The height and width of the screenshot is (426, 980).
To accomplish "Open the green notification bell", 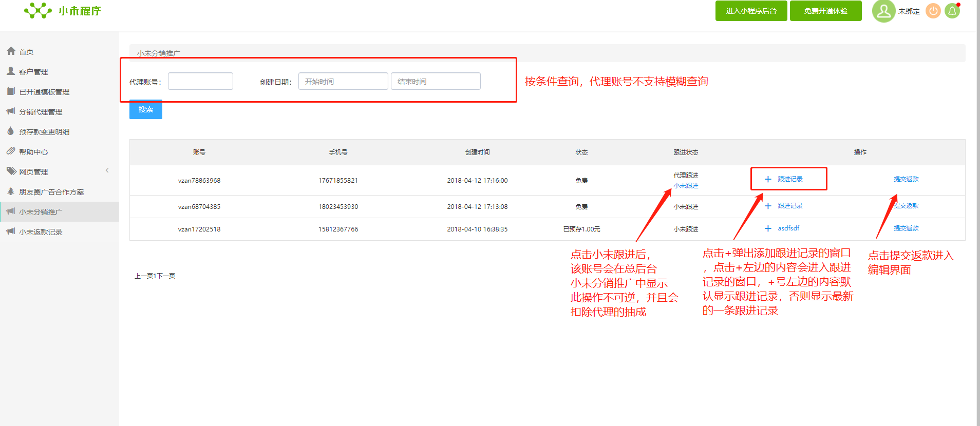I will 952,11.
